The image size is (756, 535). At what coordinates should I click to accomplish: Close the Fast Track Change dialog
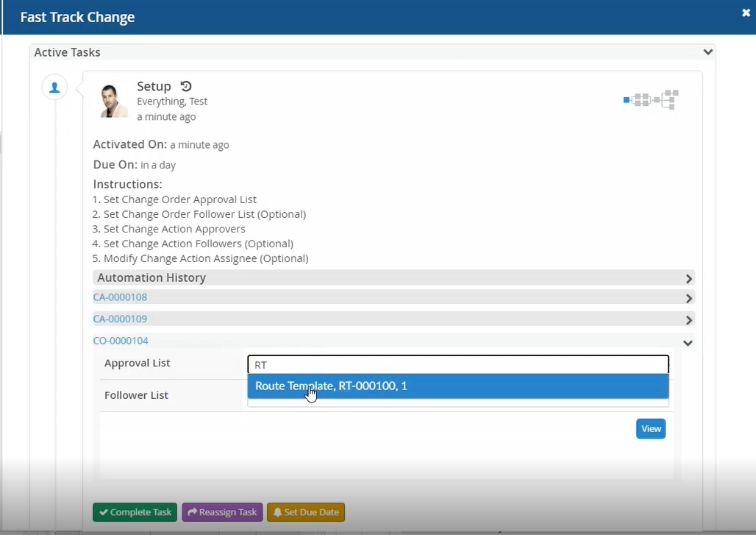pos(746,13)
